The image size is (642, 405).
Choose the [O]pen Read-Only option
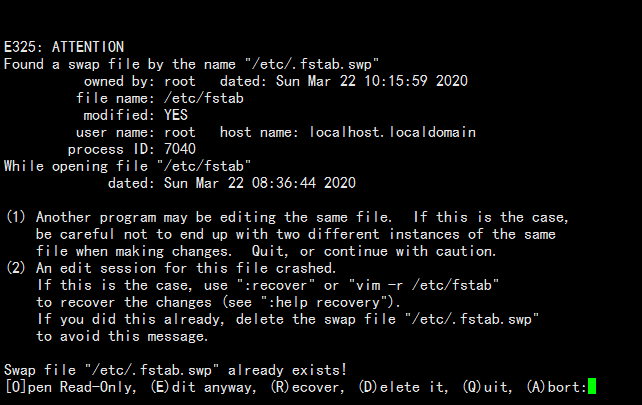point(72,386)
